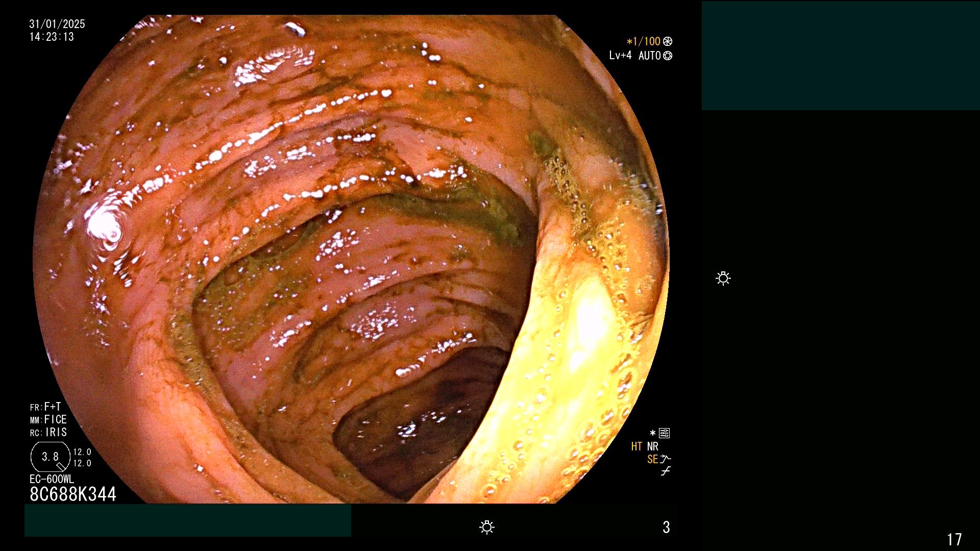The height and width of the screenshot is (551, 980).
Task: Click the SE structure enhancement indicator
Action: click(652, 459)
